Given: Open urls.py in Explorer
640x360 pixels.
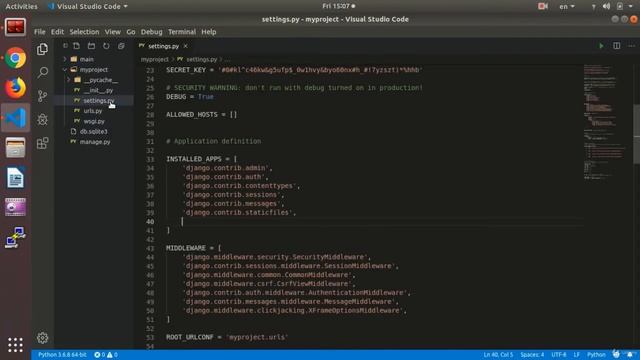Looking at the screenshot, I should pyautogui.click(x=93, y=111).
